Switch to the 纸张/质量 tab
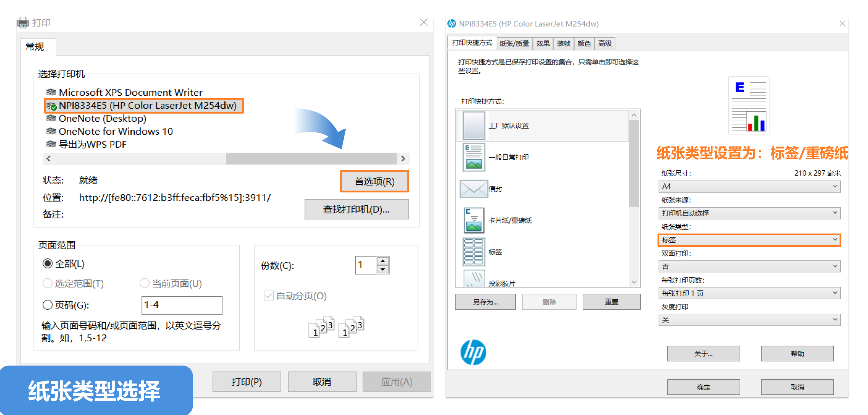868x415 pixels. pyautogui.click(x=515, y=44)
